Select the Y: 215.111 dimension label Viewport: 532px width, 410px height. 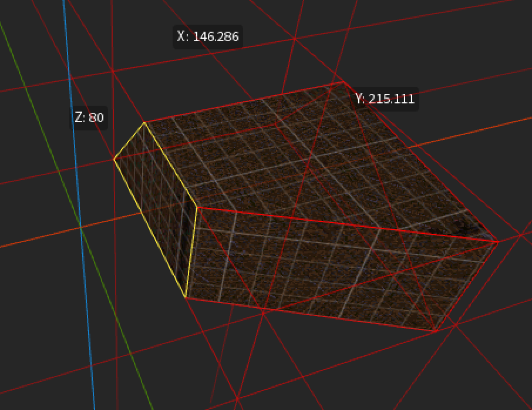[385, 99]
